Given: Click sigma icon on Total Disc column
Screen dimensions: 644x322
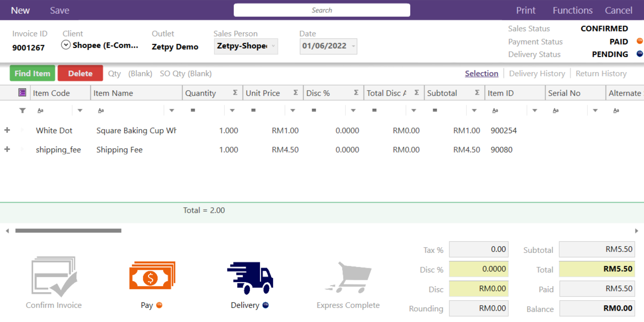Looking at the screenshot, I should point(417,93).
